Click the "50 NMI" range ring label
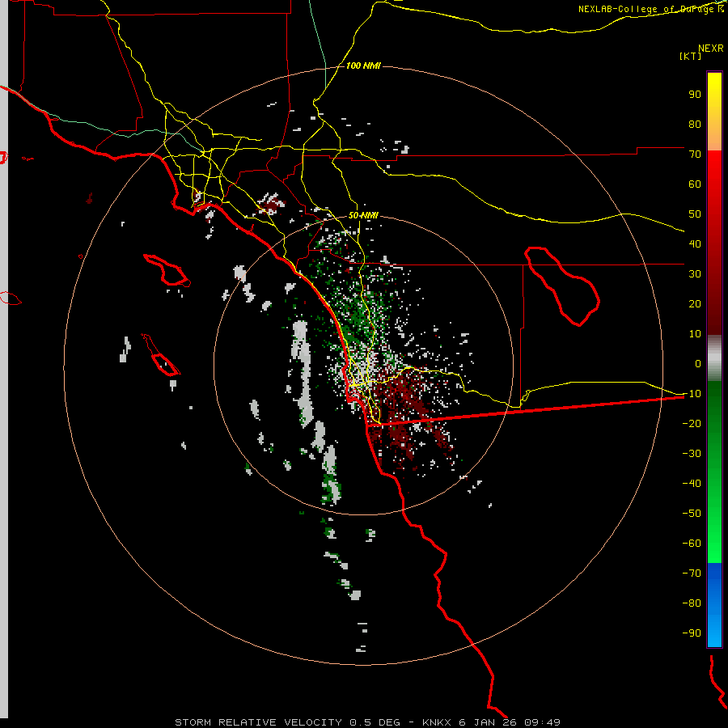 click(363, 215)
